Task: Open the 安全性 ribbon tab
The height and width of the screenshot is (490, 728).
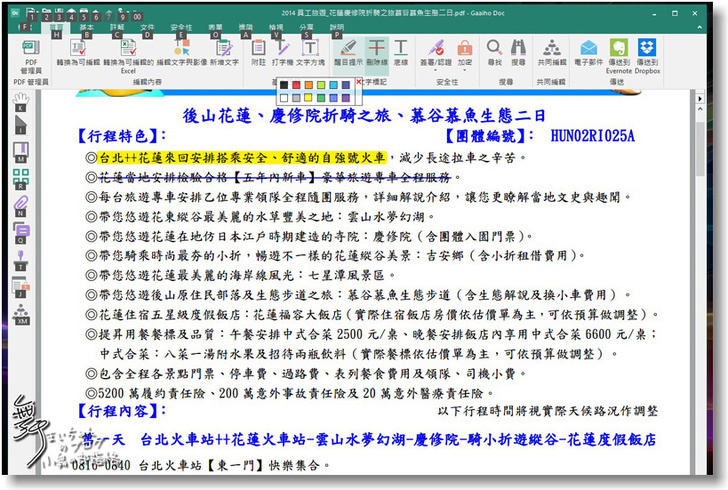Action: 182,27
